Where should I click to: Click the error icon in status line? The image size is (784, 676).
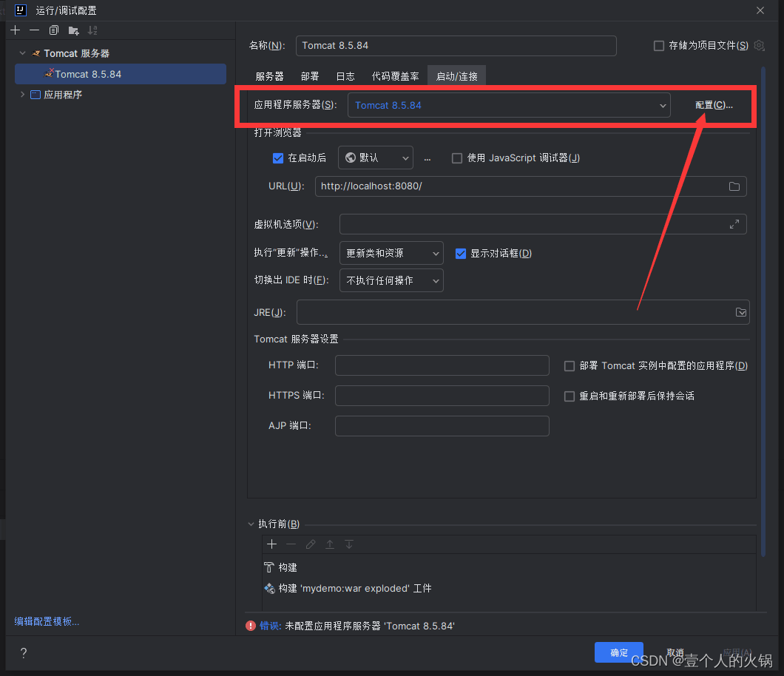tap(251, 626)
